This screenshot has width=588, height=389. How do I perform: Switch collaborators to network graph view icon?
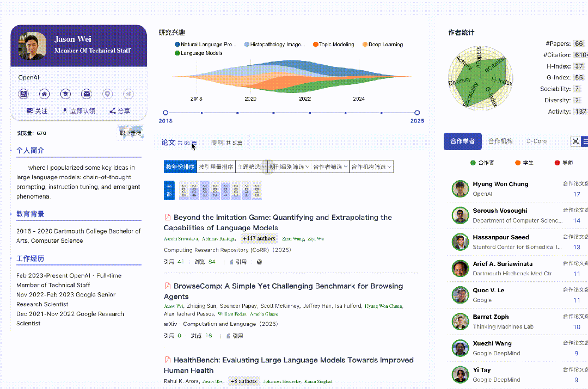tap(575, 141)
